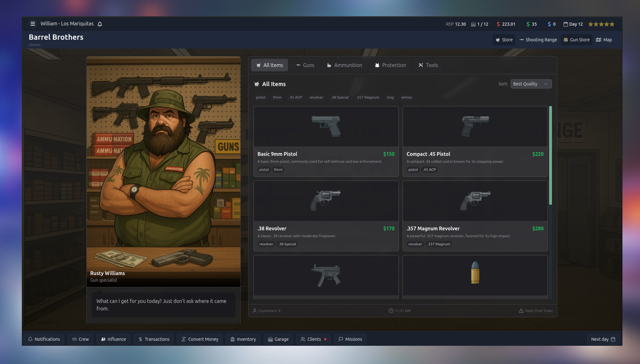
Task: Click the notification bell
Action: pyautogui.click(x=99, y=24)
